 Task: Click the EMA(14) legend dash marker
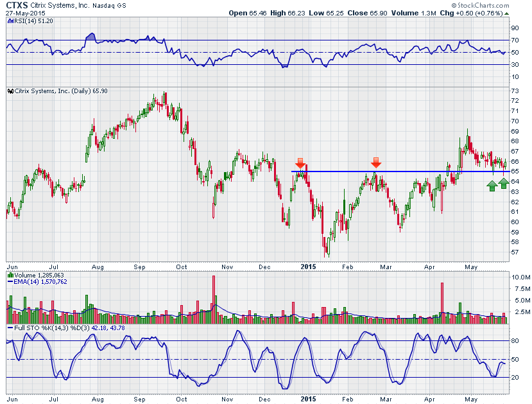[10, 282]
